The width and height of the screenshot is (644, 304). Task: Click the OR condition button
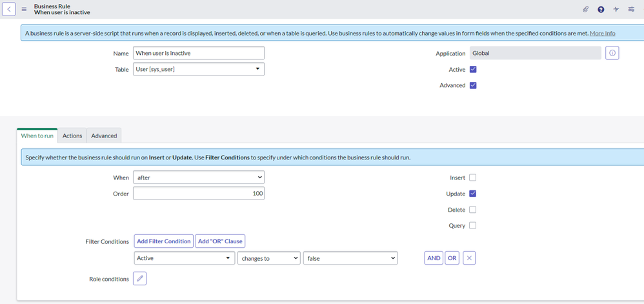coord(452,258)
